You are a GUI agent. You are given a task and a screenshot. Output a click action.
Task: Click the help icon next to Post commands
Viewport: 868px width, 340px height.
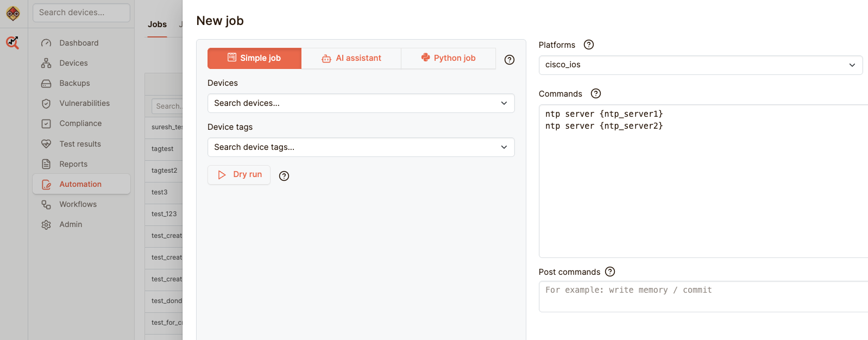tap(609, 272)
